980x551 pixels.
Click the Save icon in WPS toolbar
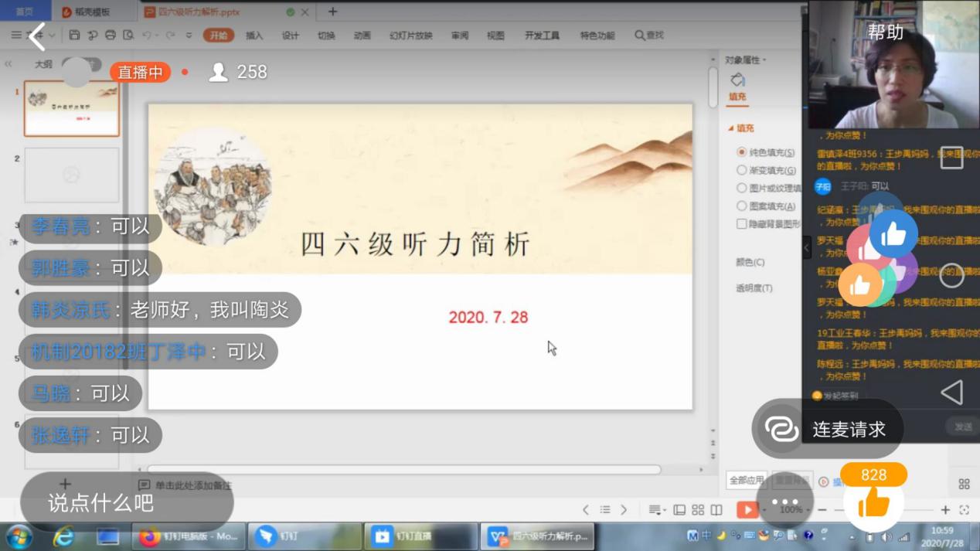point(74,35)
